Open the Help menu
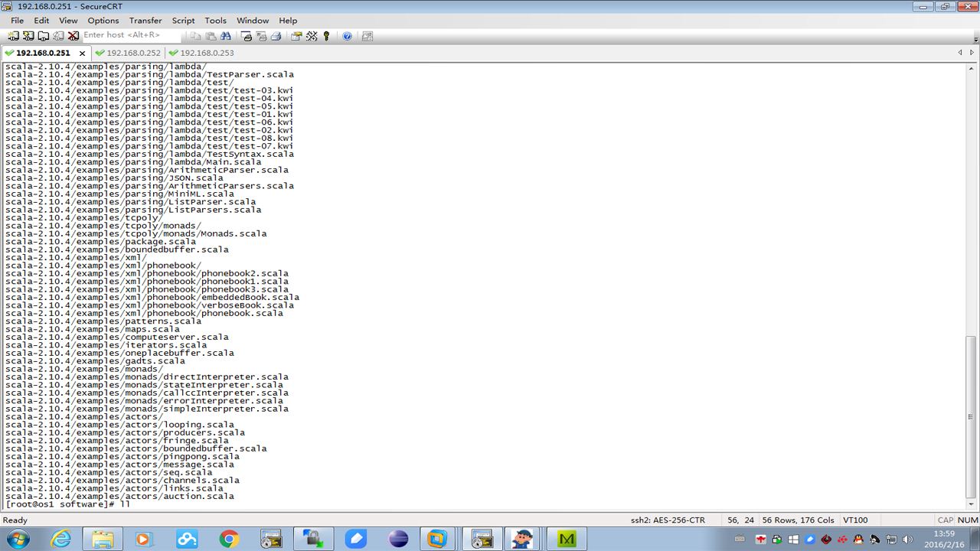The height and width of the screenshot is (551, 980). click(x=288, y=21)
